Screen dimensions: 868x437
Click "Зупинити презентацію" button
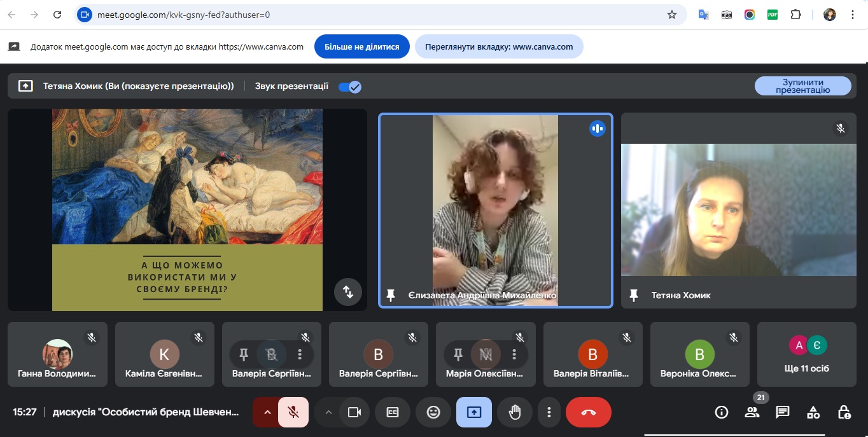tap(802, 86)
